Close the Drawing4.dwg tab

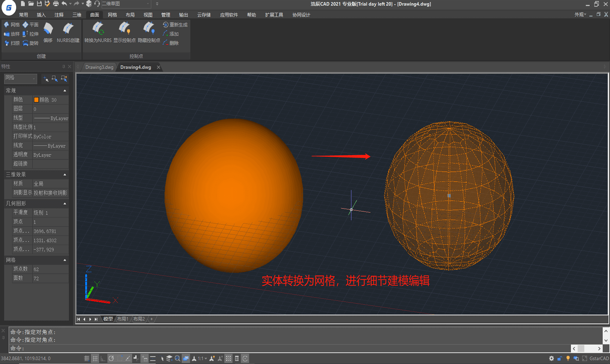pyautogui.click(x=158, y=67)
